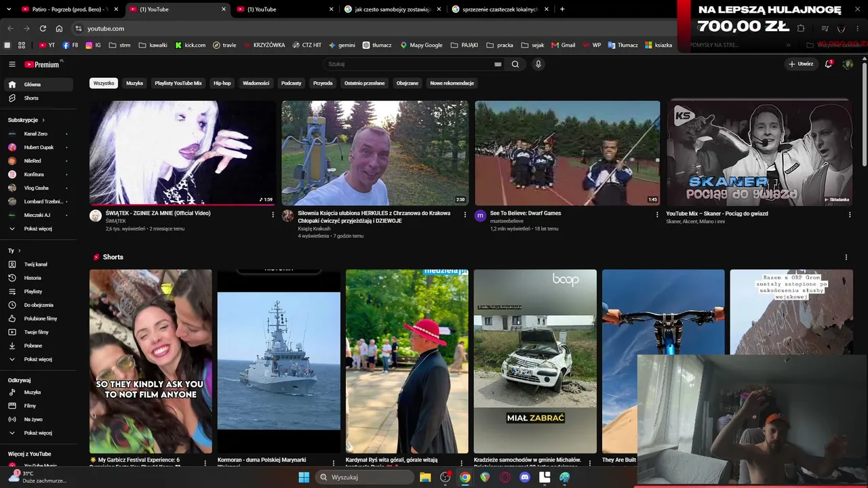
Task: Open the Shorts shelf more options menu
Action: (x=846, y=258)
